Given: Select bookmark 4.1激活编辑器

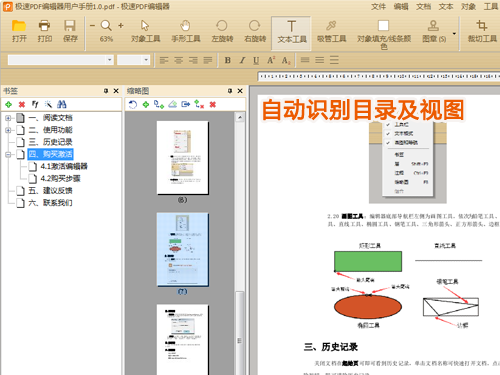Looking at the screenshot, I should pyautogui.click(x=64, y=166).
